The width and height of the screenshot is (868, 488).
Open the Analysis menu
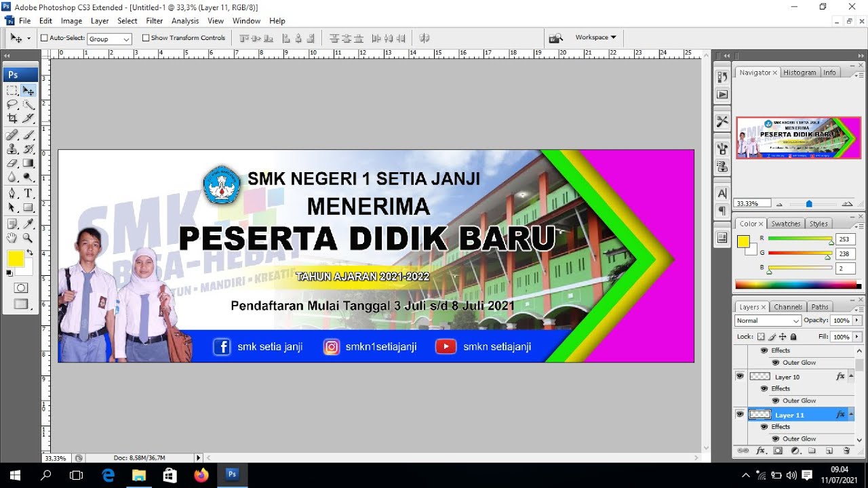tap(185, 21)
